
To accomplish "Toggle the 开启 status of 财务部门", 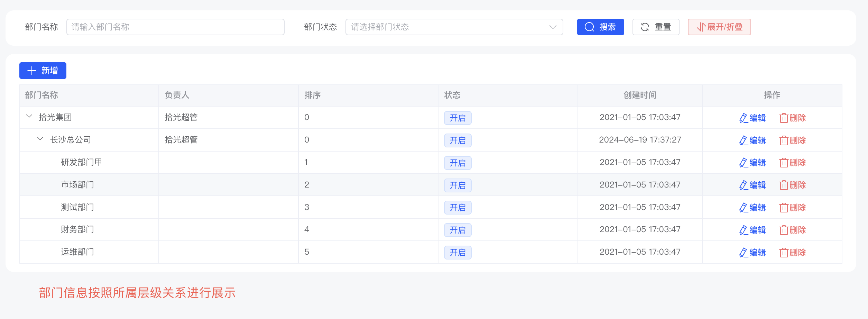I will [x=457, y=230].
